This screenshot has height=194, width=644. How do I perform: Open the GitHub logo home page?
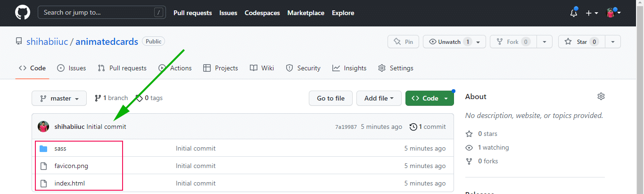coord(22,13)
